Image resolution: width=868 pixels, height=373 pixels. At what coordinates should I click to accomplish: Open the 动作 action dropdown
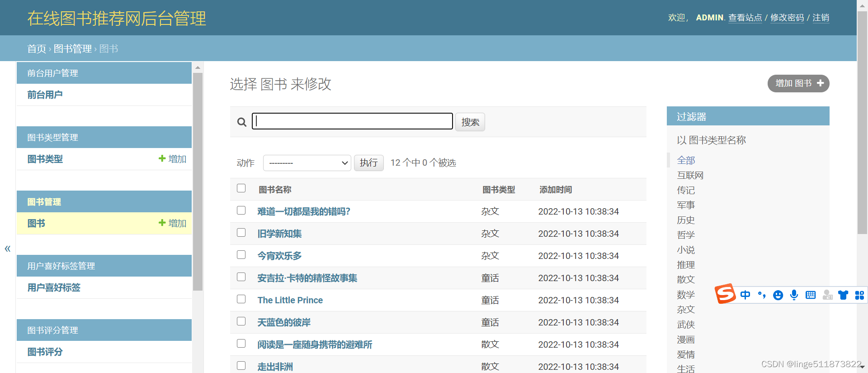[307, 163]
